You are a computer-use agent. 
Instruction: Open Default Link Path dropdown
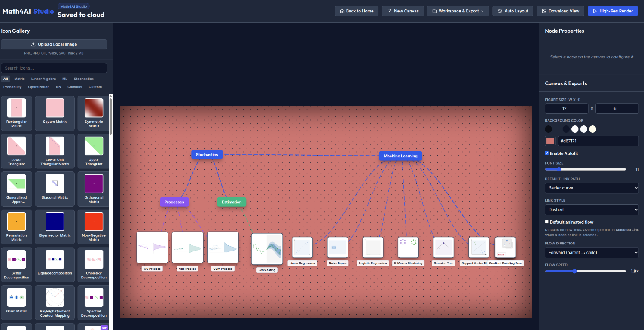[592, 188]
